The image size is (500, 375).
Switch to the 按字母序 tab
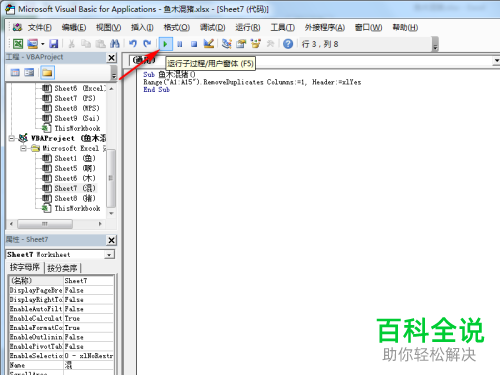point(25,267)
